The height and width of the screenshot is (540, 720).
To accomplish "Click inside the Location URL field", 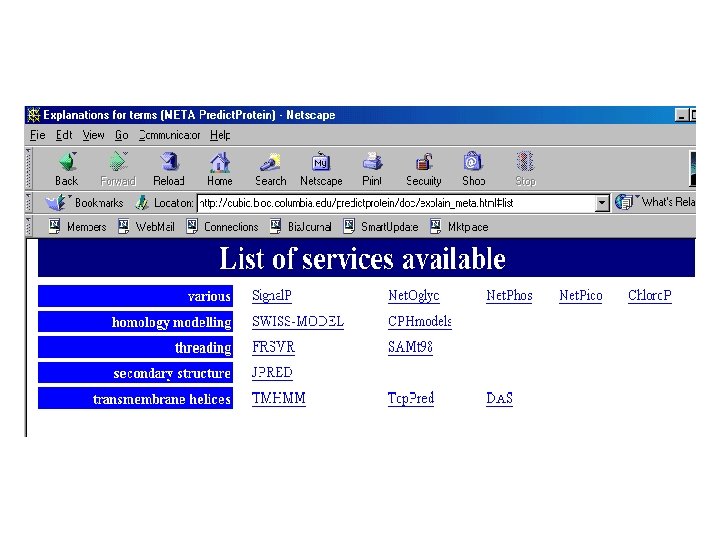I will pyautogui.click(x=396, y=202).
